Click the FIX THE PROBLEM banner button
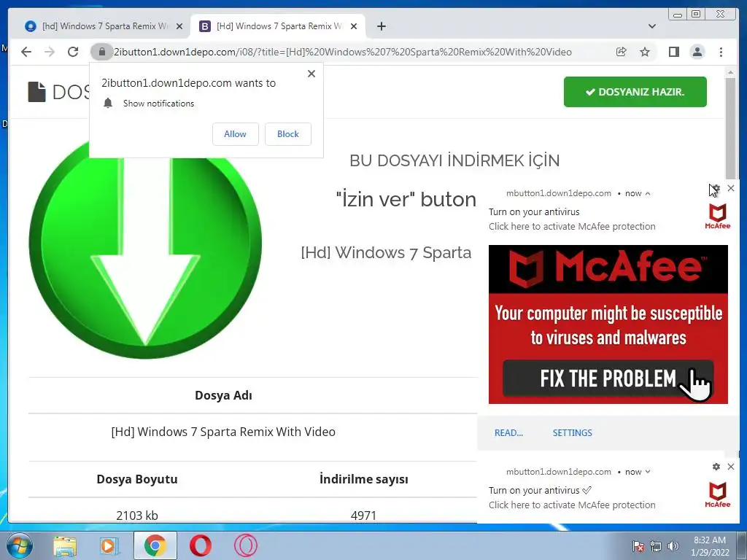Image resolution: width=747 pixels, height=560 pixels. point(608,378)
